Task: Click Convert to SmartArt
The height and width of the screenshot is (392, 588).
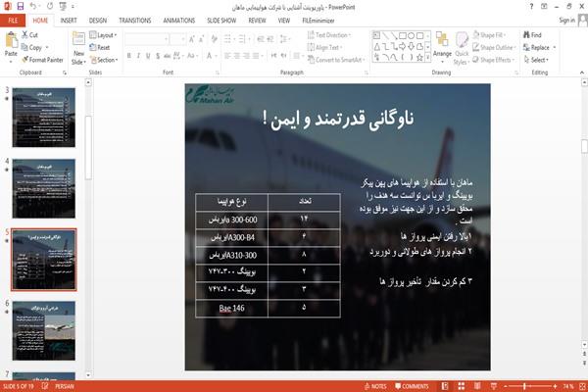Action: tap(336, 60)
